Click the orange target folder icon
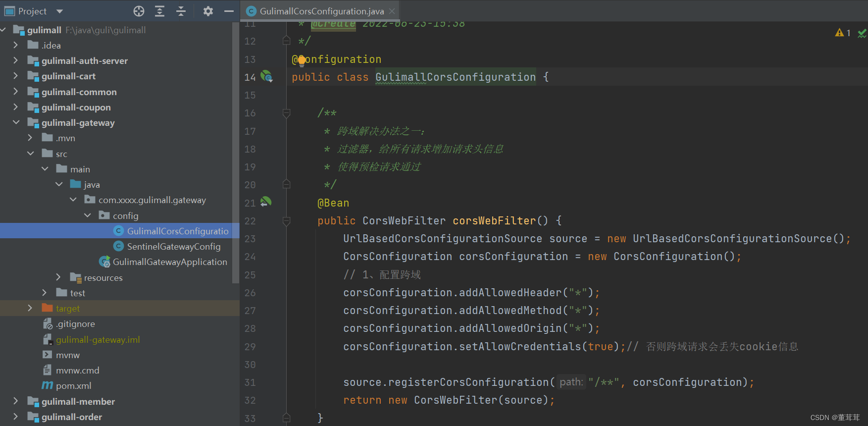Viewport: 868px width, 426px height. click(x=47, y=308)
